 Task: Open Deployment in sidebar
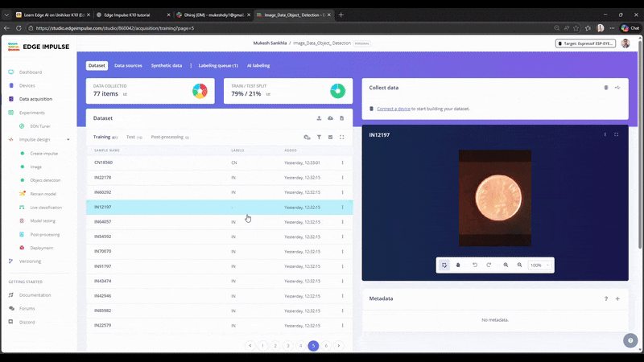coord(41,248)
